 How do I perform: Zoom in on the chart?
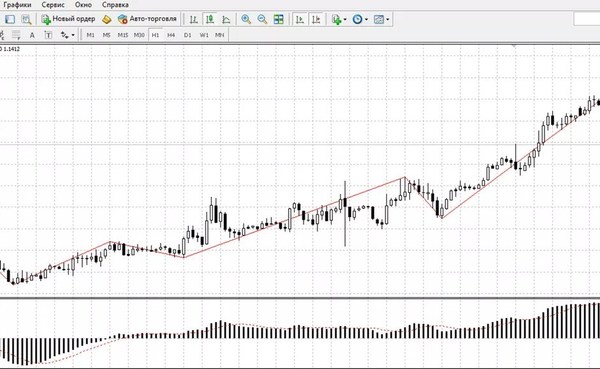click(x=246, y=19)
